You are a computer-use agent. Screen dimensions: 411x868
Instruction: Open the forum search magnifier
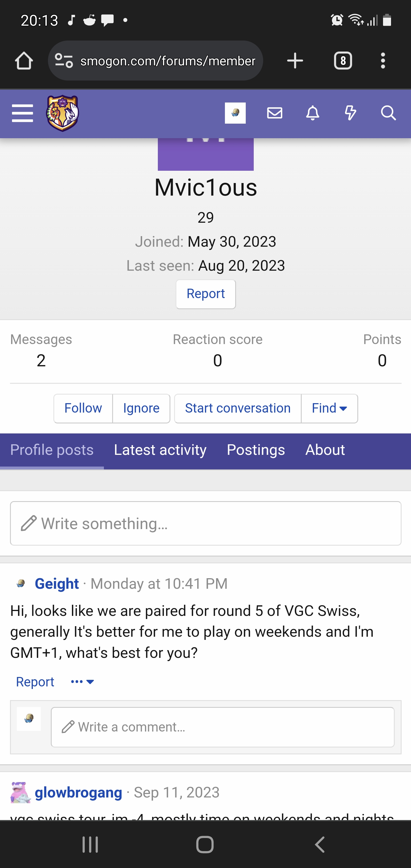[388, 113]
